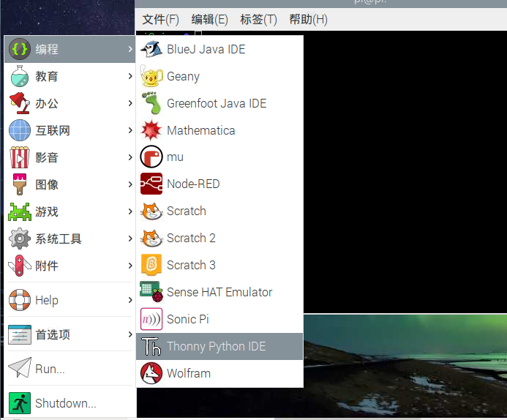Image resolution: width=507 pixels, height=420 pixels.
Task: Click the 游戏 space invader icon
Action: (20, 211)
